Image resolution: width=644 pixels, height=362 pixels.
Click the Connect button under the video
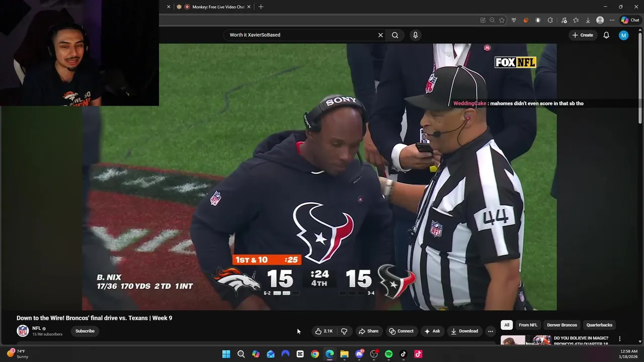401,331
